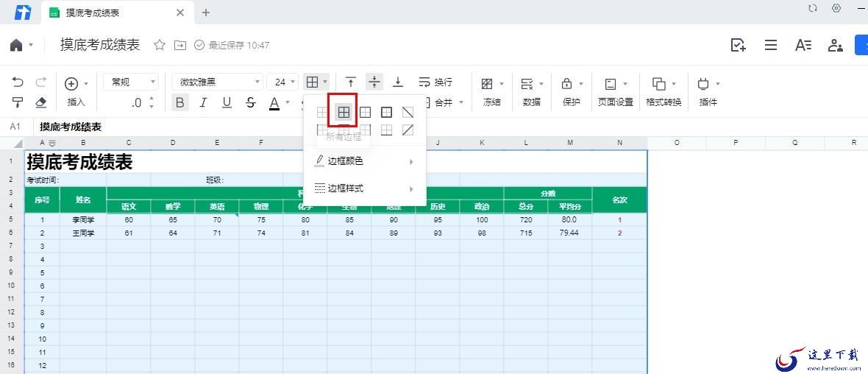868x374 pixels.
Task: Click the select-all corner triangle
Action: [17, 144]
